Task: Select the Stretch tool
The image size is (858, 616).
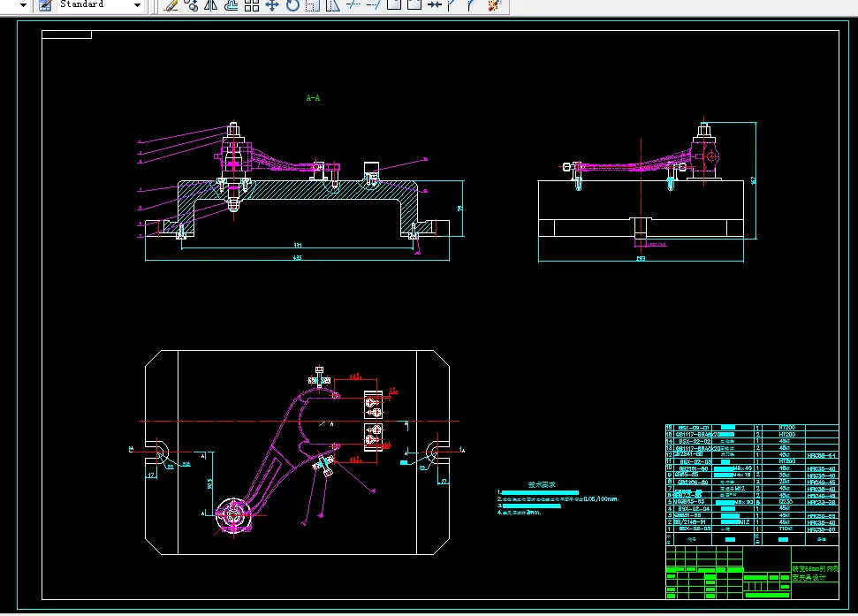Action: pos(333,5)
